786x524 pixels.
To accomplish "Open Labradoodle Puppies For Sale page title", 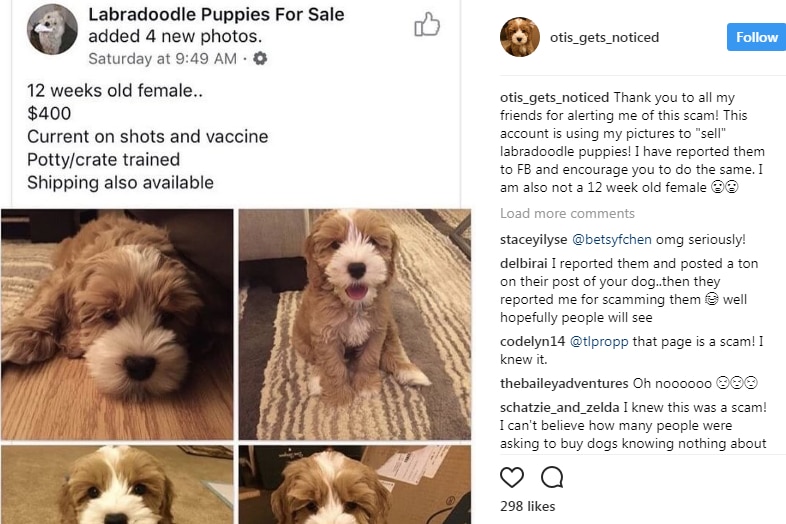I will (216, 15).
